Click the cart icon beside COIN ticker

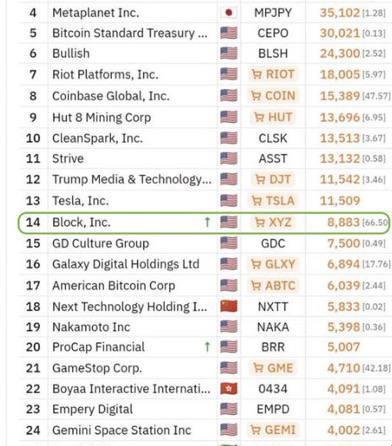pos(256,96)
